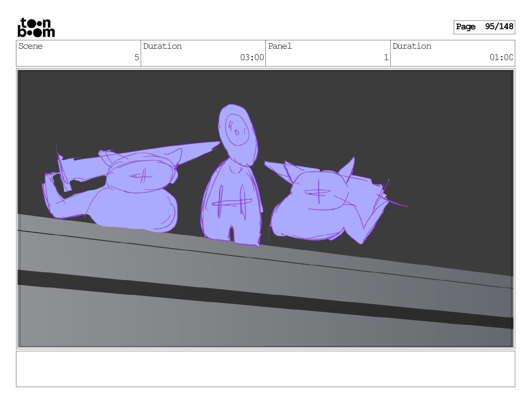Click the Page 95/148 indicator

coord(484,27)
